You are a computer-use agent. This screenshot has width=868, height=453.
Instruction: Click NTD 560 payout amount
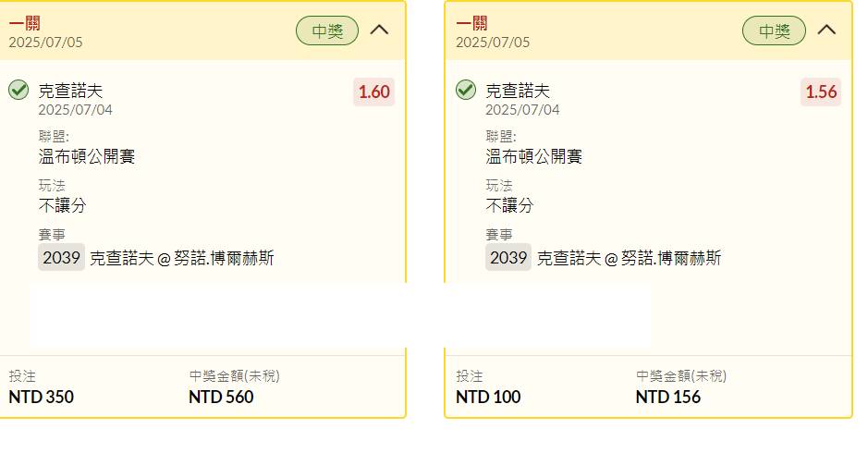click(221, 397)
